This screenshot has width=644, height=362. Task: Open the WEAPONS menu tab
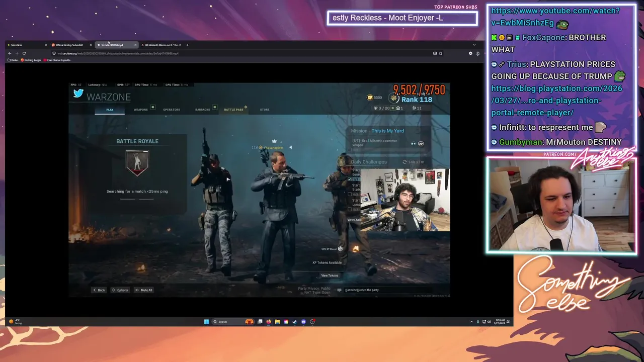pyautogui.click(x=141, y=110)
